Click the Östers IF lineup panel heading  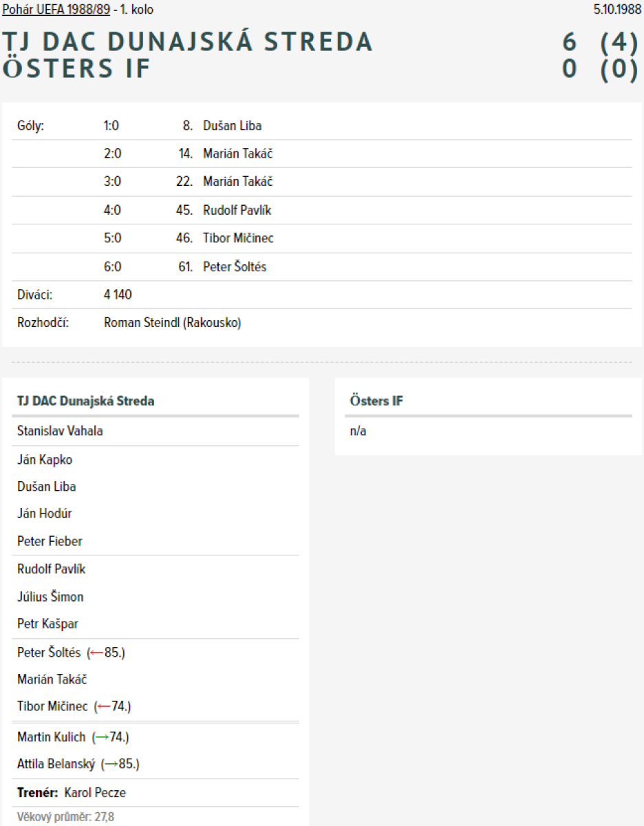[376, 401]
